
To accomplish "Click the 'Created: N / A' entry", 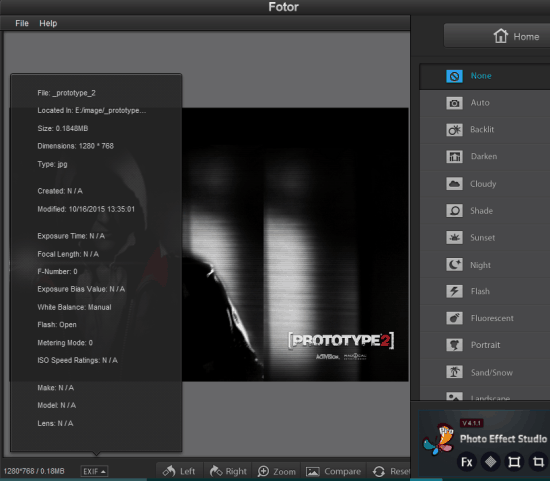I will pyautogui.click(x=60, y=191).
